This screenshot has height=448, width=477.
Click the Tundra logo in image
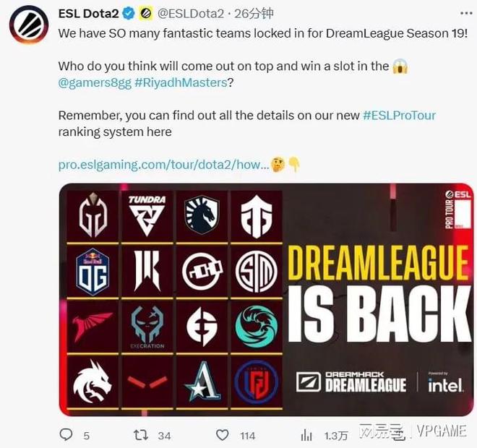coord(147,215)
